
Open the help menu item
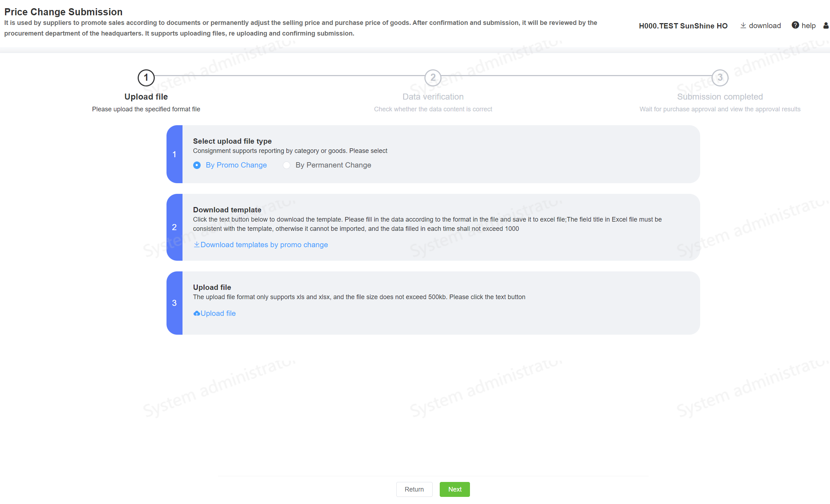click(x=808, y=26)
